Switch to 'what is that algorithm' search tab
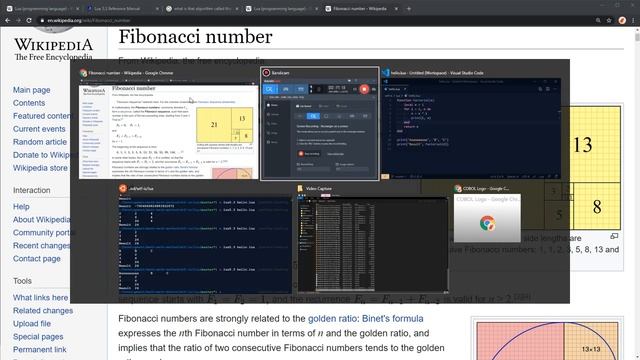Viewport: 640px width, 360px height. pos(201,9)
